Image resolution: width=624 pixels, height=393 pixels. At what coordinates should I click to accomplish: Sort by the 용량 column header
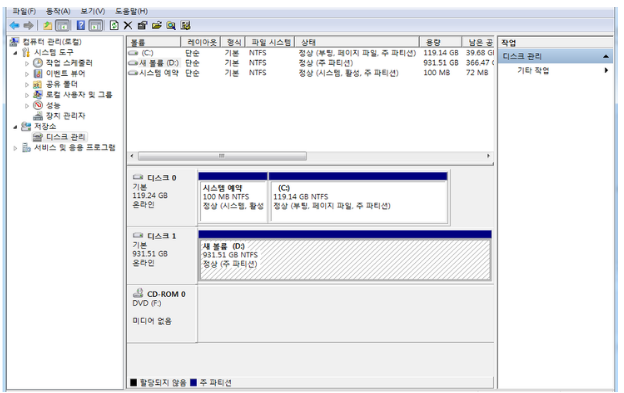point(441,42)
